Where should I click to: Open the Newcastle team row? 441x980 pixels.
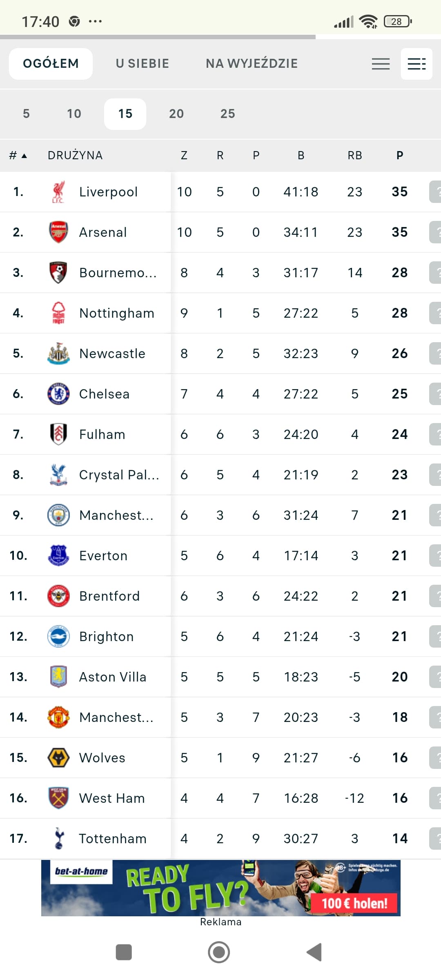(x=112, y=354)
